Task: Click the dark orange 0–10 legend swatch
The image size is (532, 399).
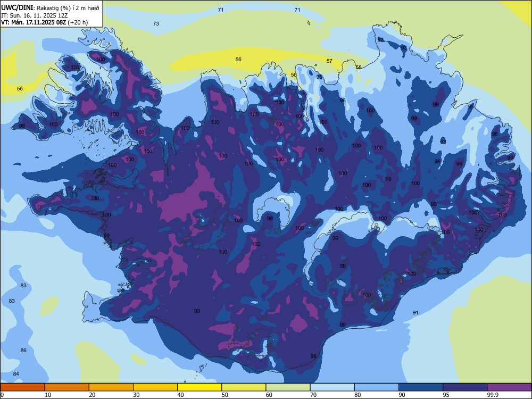Action: pos(22,387)
